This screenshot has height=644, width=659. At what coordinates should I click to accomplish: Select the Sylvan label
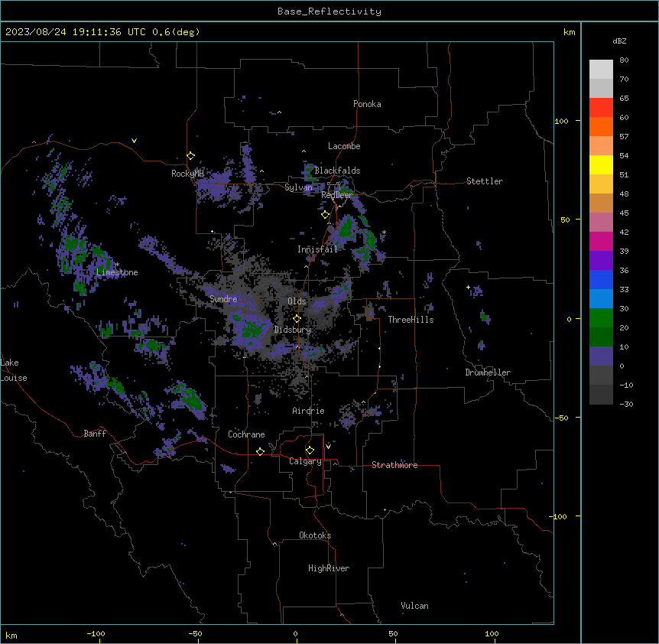pos(298,187)
